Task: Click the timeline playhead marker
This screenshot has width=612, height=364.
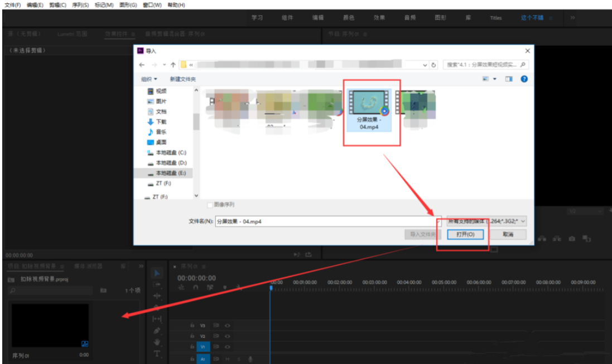Action: pyautogui.click(x=271, y=288)
